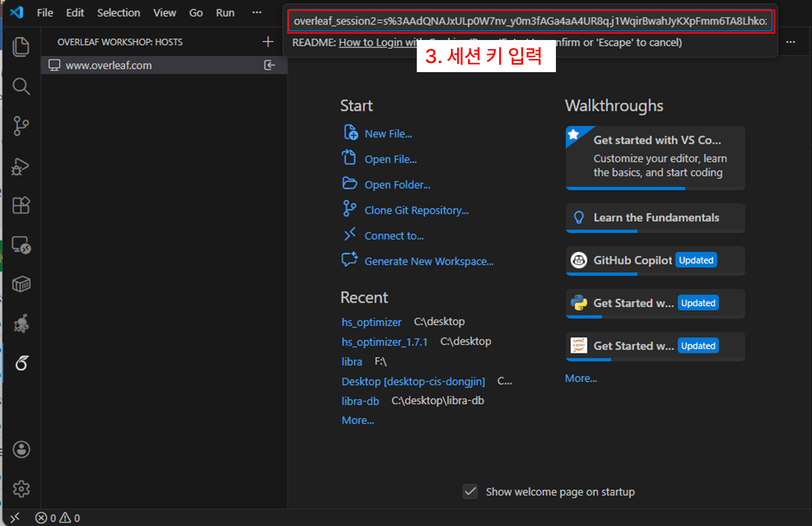Viewport: 812px width, 526px height.
Task: Show more recent items under Recent
Action: pos(357,421)
